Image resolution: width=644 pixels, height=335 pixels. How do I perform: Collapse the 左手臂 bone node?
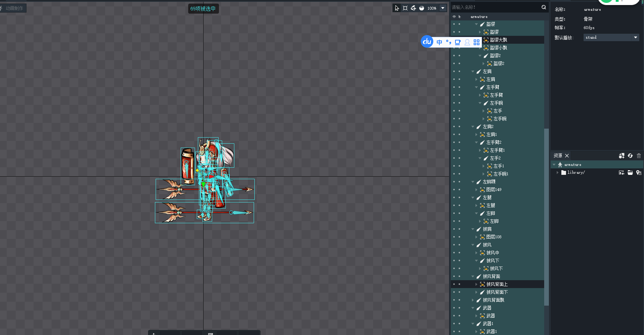coord(477,87)
